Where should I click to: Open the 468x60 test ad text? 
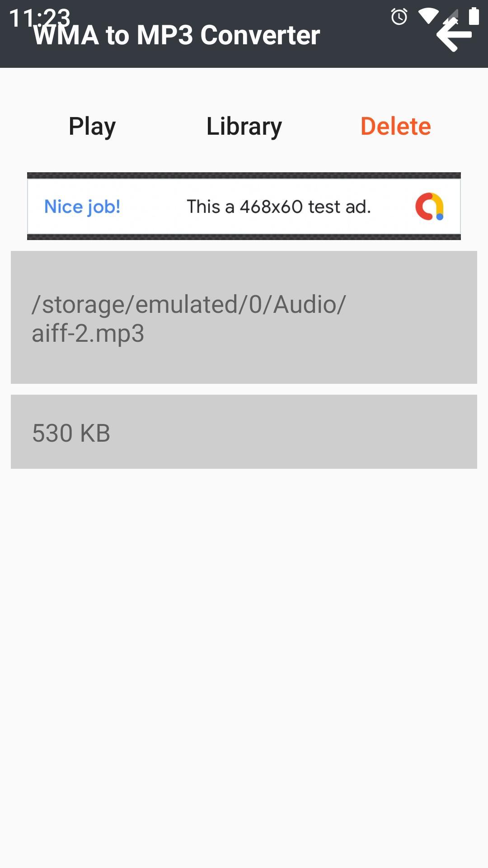point(279,207)
